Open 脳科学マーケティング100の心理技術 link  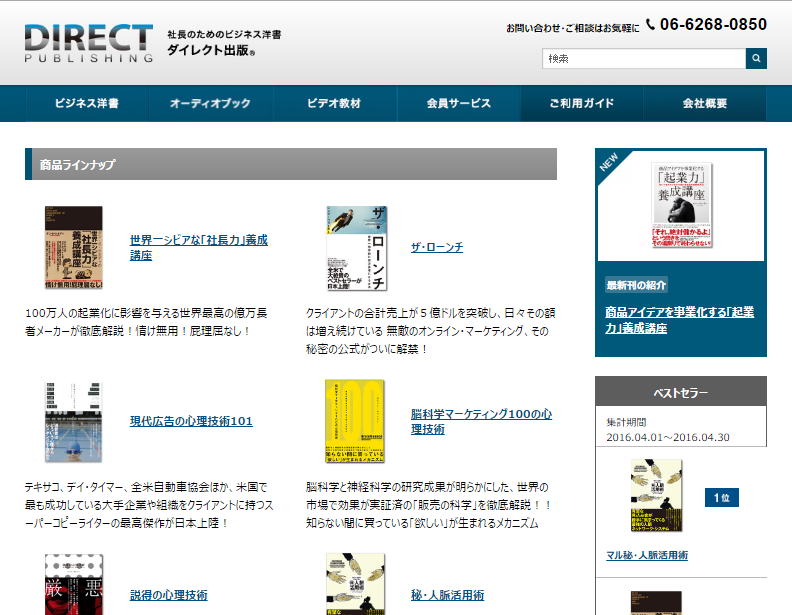point(481,421)
